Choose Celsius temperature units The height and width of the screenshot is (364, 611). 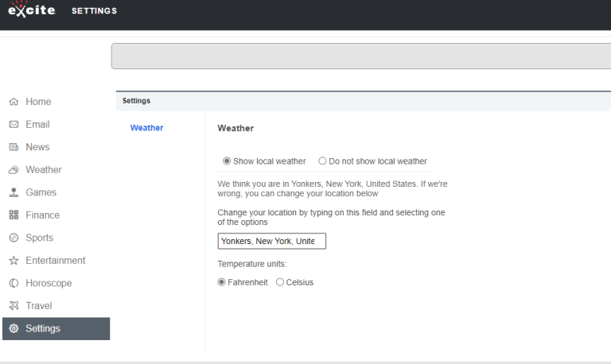click(280, 282)
